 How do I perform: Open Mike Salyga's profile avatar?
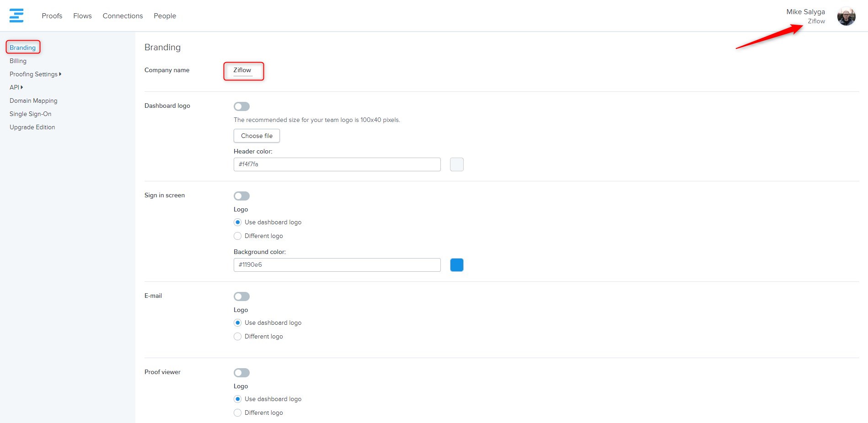(x=846, y=16)
